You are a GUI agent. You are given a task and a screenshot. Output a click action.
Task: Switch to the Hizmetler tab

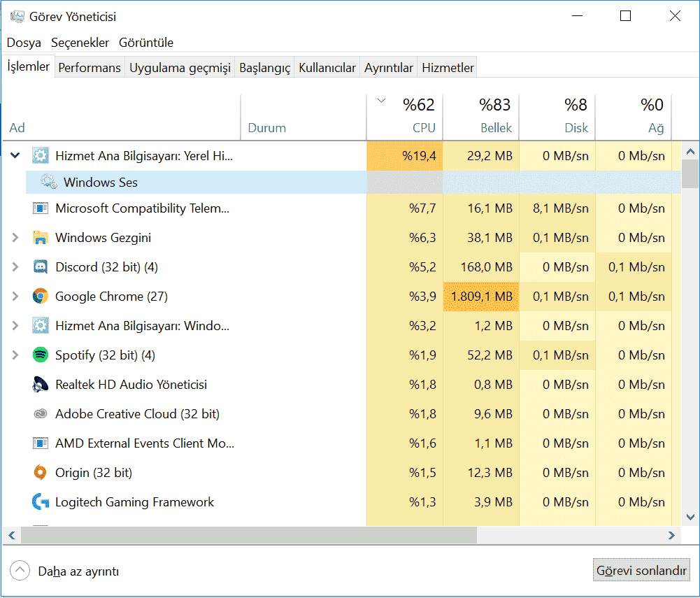[x=448, y=67]
